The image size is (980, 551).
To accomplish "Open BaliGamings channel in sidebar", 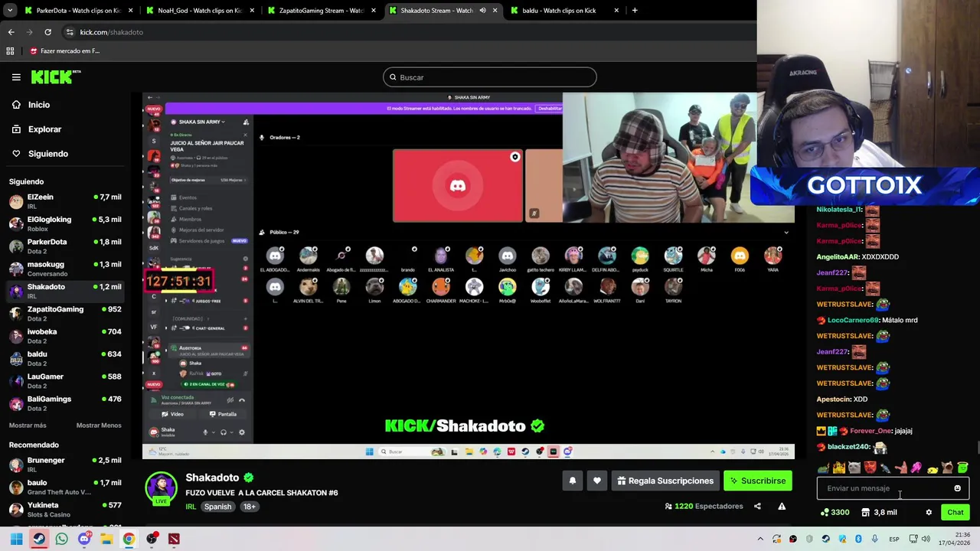I will click(65, 403).
